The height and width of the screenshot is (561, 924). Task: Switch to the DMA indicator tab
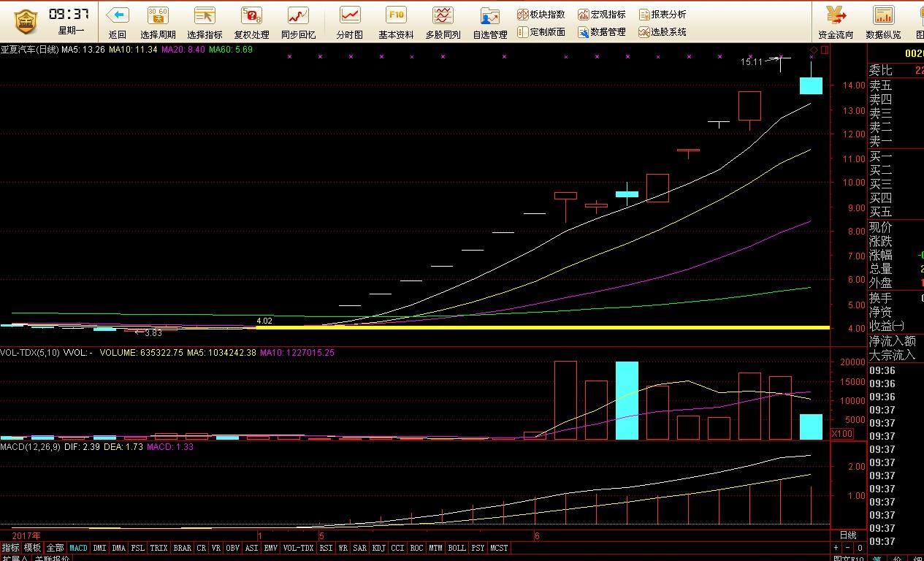118,548
